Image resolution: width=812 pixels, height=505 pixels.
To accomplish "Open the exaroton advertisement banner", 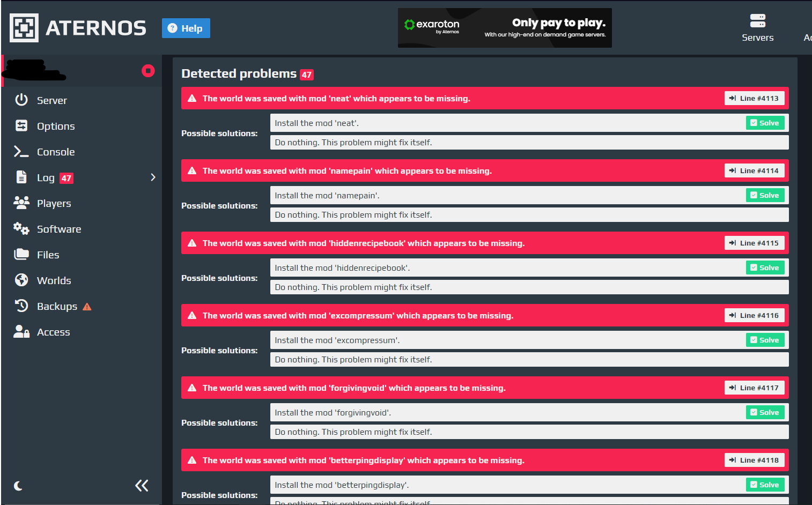I will pyautogui.click(x=505, y=28).
